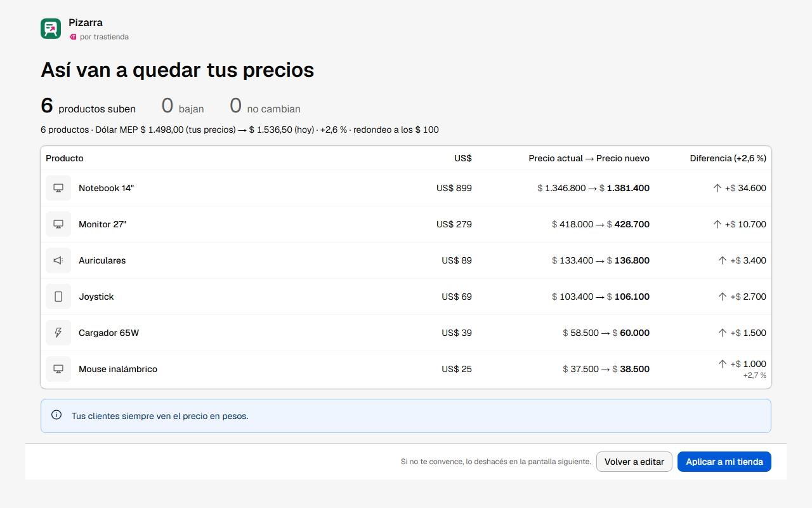Click the "Así van a quedar tus precios" heading
Viewport: 812px width, 508px height.
(x=178, y=70)
